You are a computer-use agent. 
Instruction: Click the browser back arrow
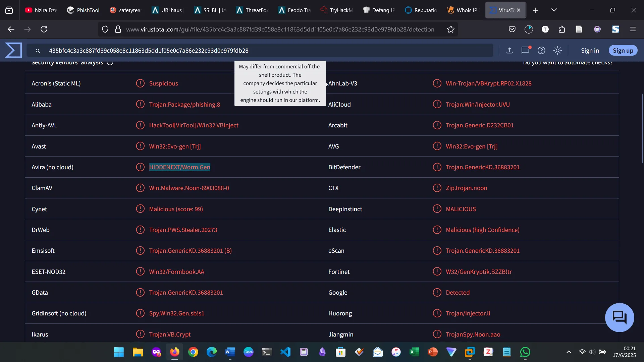click(x=11, y=29)
